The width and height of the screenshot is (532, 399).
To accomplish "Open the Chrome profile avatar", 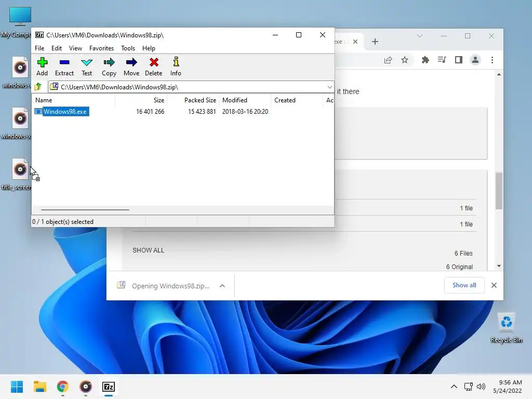I will (x=475, y=60).
